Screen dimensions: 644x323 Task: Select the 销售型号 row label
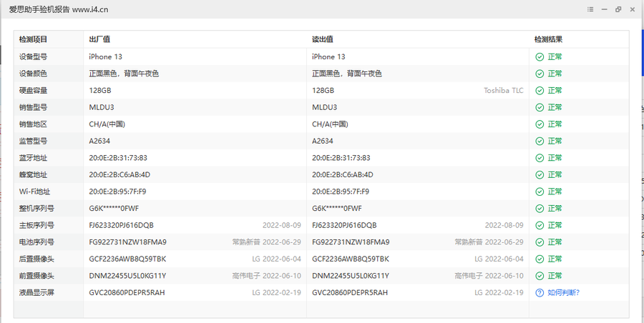click(x=33, y=107)
